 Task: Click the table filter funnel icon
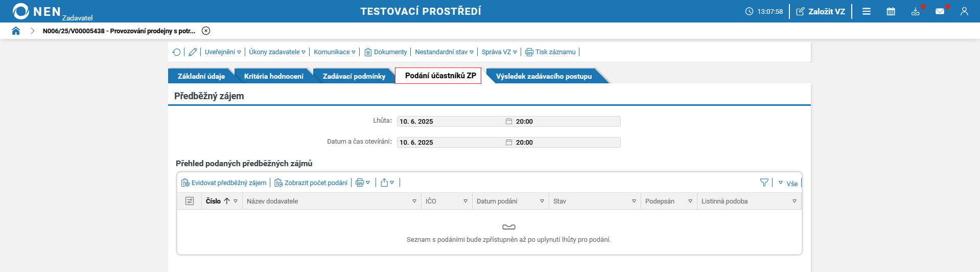click(764, 183)
